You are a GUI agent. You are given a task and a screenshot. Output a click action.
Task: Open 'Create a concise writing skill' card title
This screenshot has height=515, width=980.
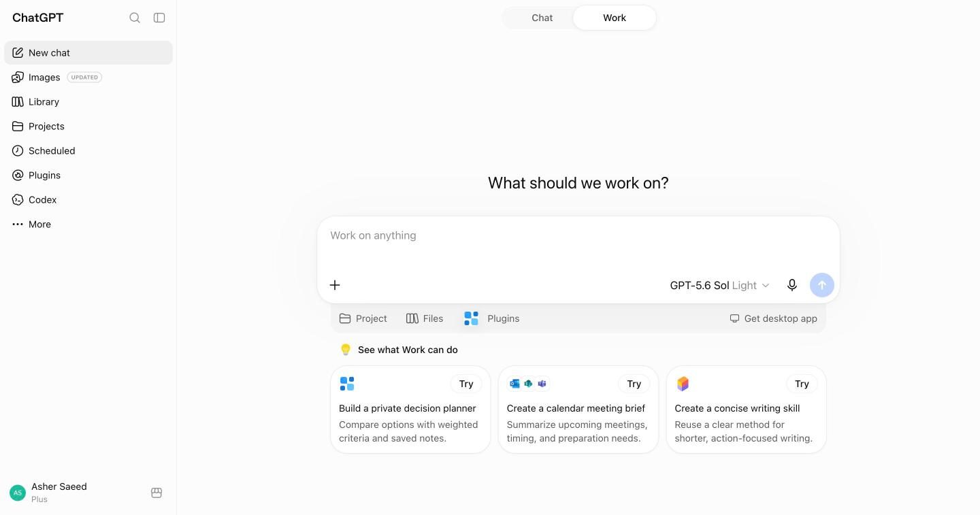click(x=737, y=408)
